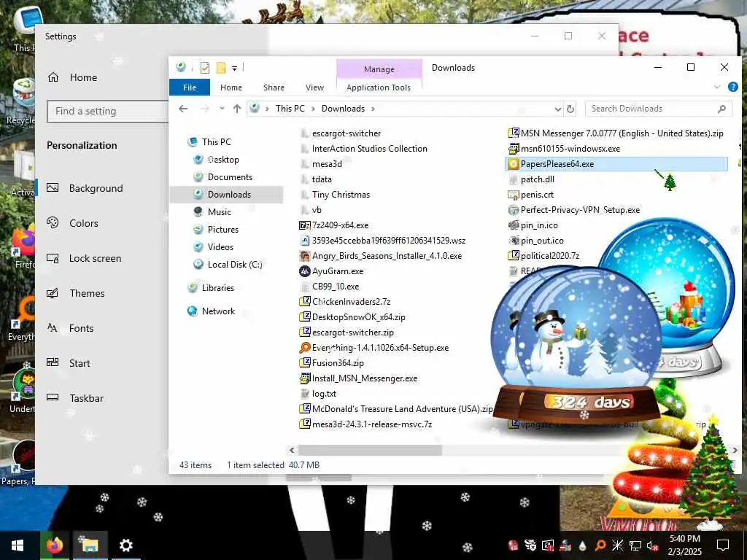Click the Angry_Birds_Seasons_Installer_4.1.0.exe icon

point(304,256)
